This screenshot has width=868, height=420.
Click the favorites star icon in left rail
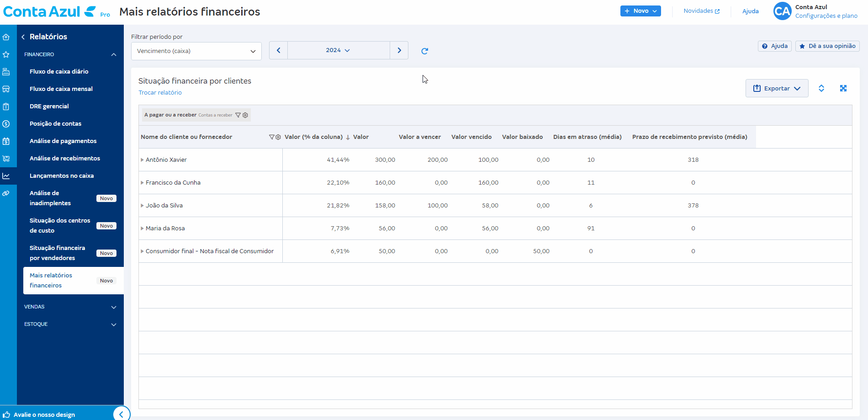[6, 54]
